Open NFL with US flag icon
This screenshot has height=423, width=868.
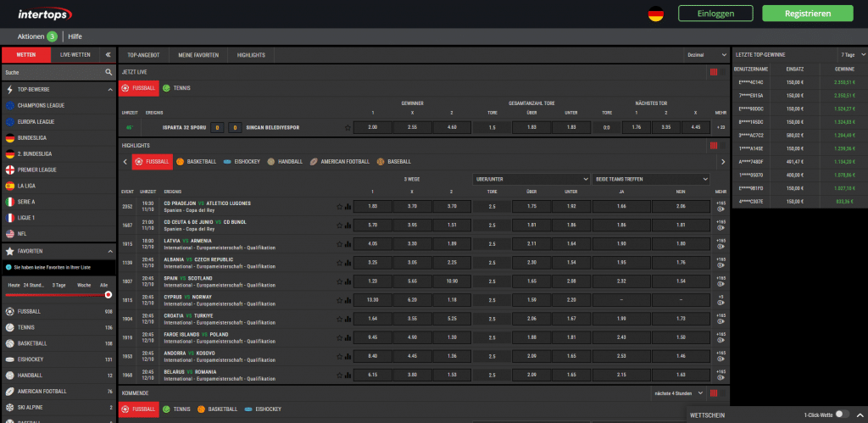58,234
